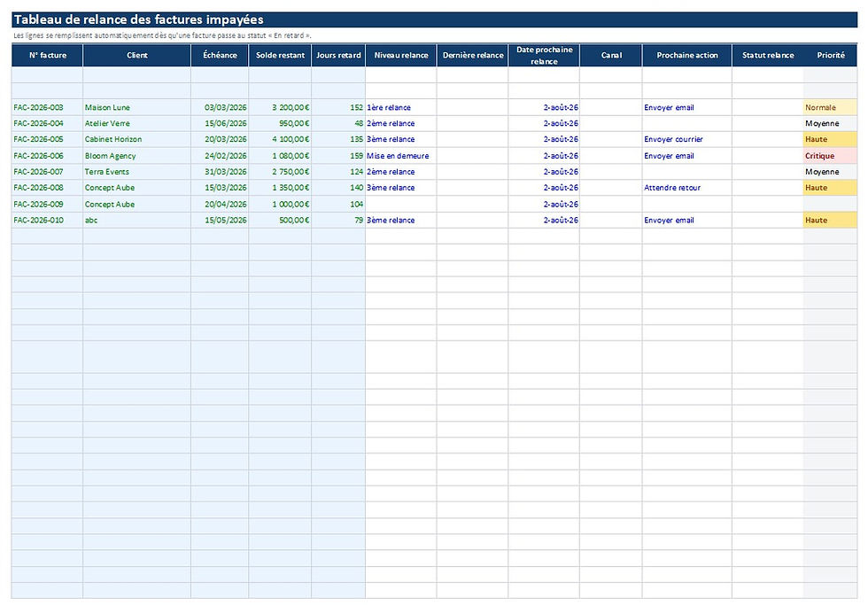Select the 'Prochaine action' column header
The width and height of the screenshot is (868, 605).
coord(687,55)
